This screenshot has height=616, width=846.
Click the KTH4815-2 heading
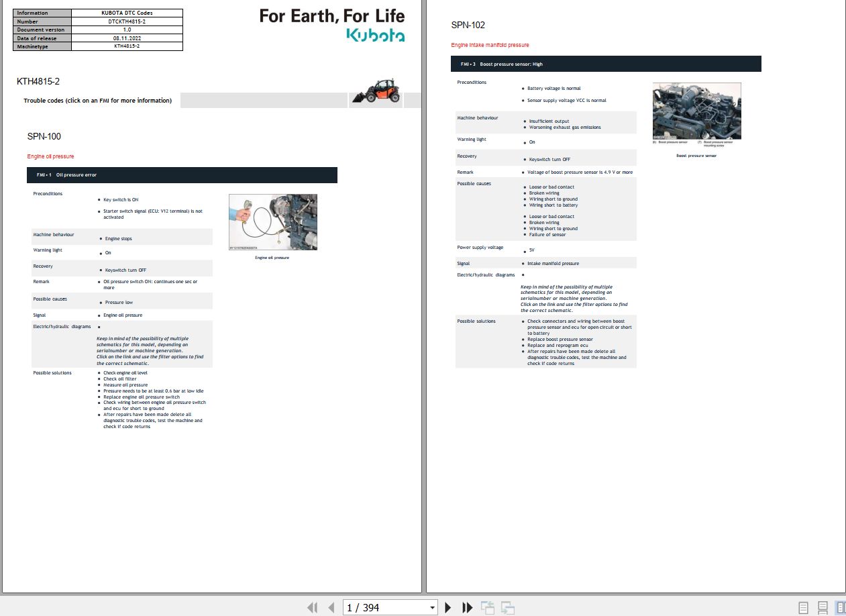click(38, 81)
